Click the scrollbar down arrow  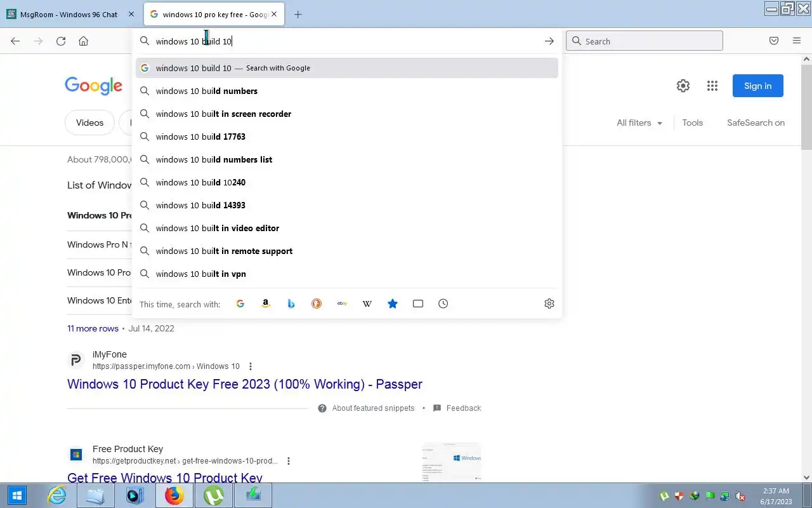[x=807, y=478]
